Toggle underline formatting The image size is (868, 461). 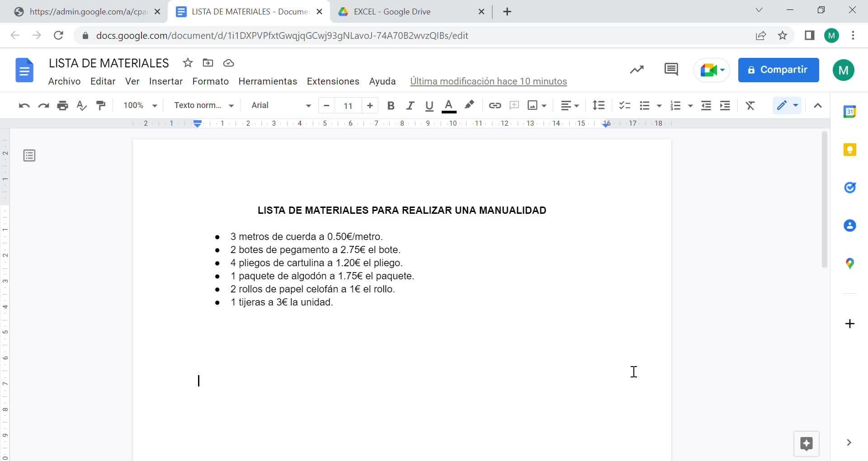pos(429,105)
